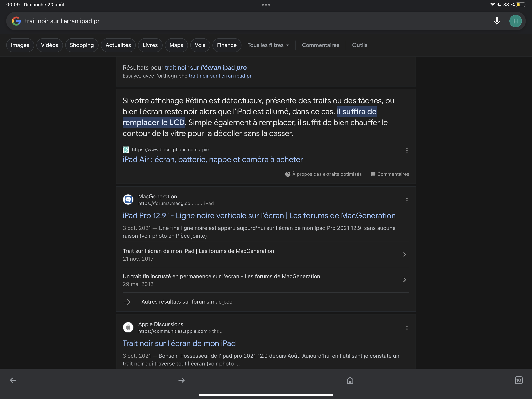Switch to the Images filter tab
The image size is (532, 399).
[20, 45]
